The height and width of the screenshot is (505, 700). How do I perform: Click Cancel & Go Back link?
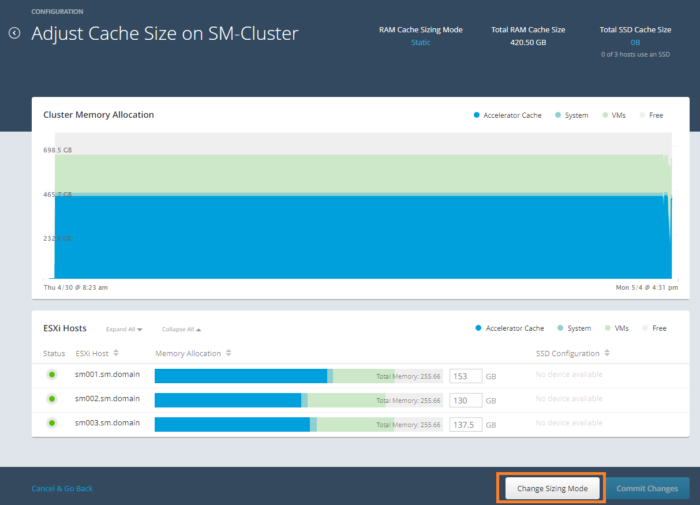point(62,488)
